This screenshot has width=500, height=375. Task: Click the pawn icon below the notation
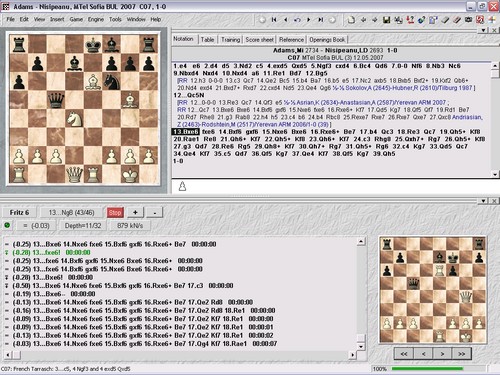click(182, 186)
